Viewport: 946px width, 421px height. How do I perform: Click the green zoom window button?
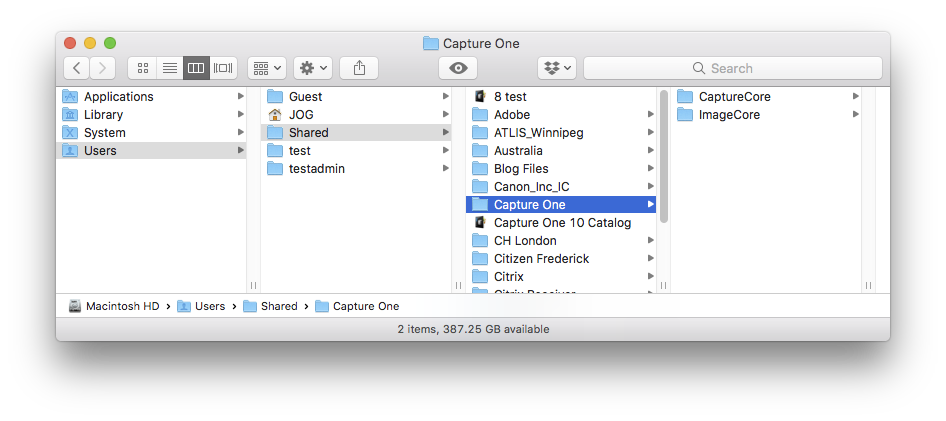110,43
